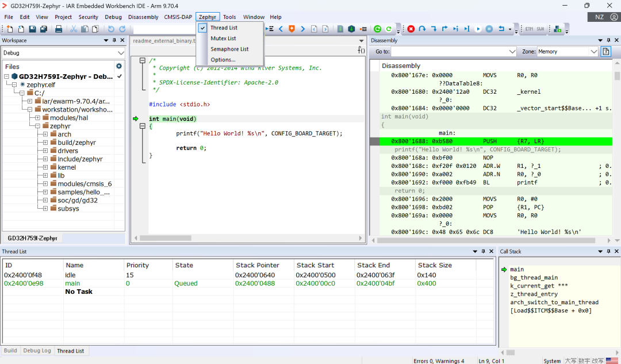Image resolution: width=621 pixels, height=364 pixels.
Task: Click the Restart Debugger green circular icon
Action: (377, 29)
